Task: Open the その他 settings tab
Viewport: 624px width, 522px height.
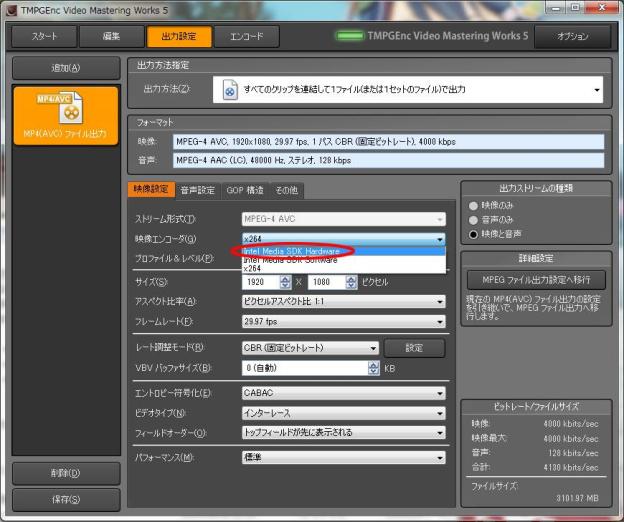Action: [286, 190]
